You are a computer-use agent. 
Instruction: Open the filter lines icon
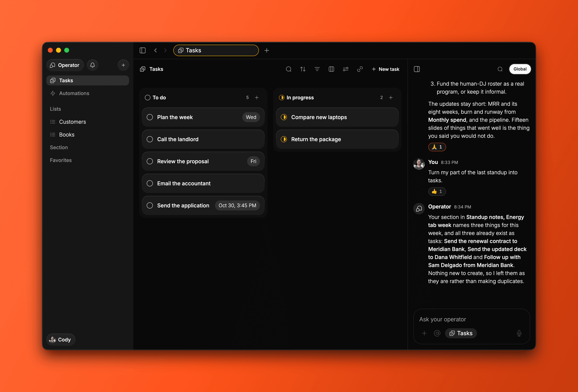point(317,69)
